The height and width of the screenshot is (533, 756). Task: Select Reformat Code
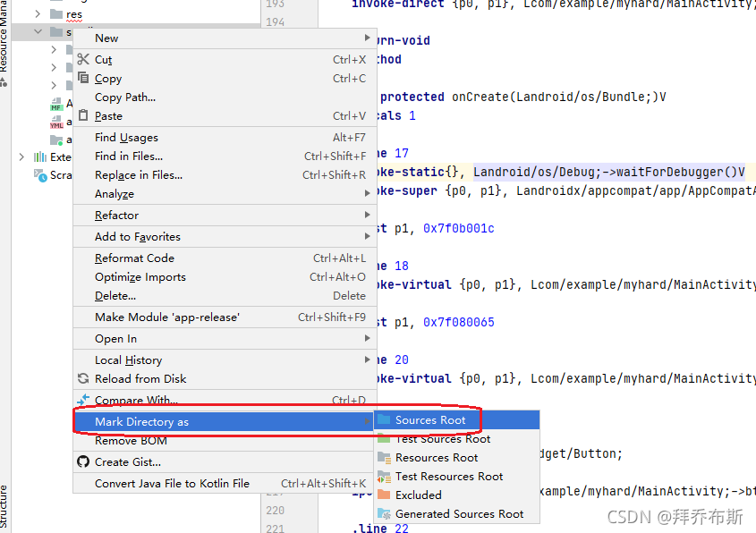tap(225, 258)
